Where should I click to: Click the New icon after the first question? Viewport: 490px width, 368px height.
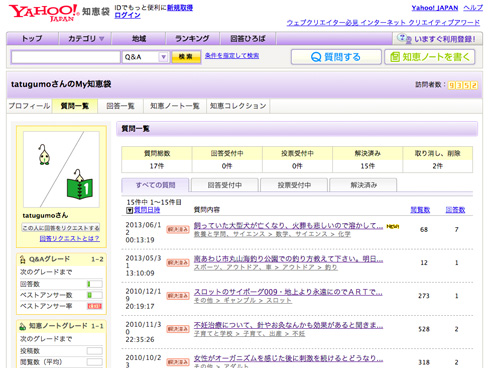393,226
